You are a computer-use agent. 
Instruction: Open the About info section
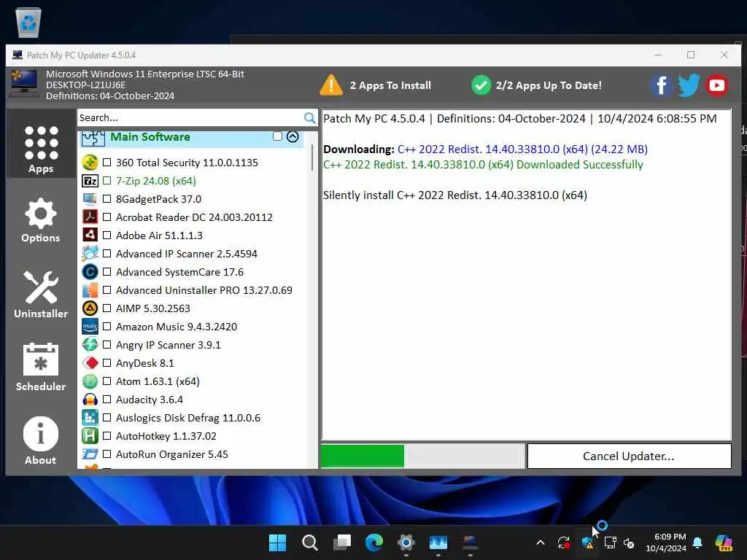pyautogui.click(x=41, y=440)
